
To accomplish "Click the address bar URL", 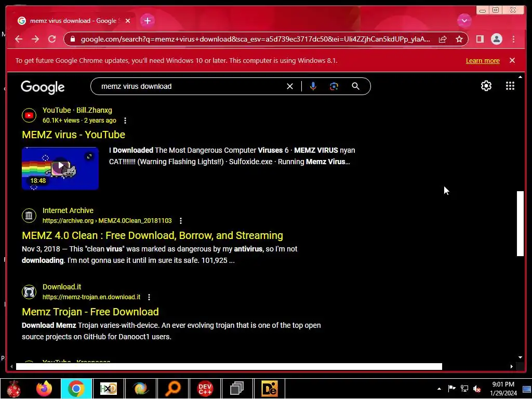I will coord(255,39).
